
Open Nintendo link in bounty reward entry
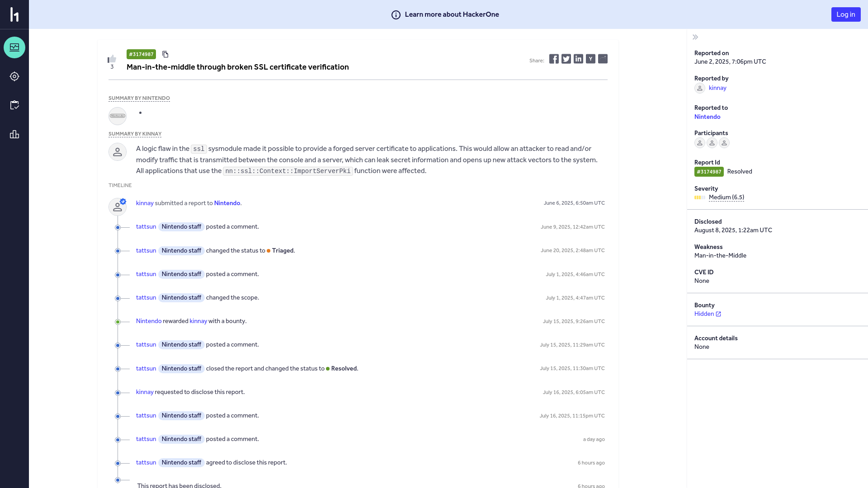(x=149, y=321)
